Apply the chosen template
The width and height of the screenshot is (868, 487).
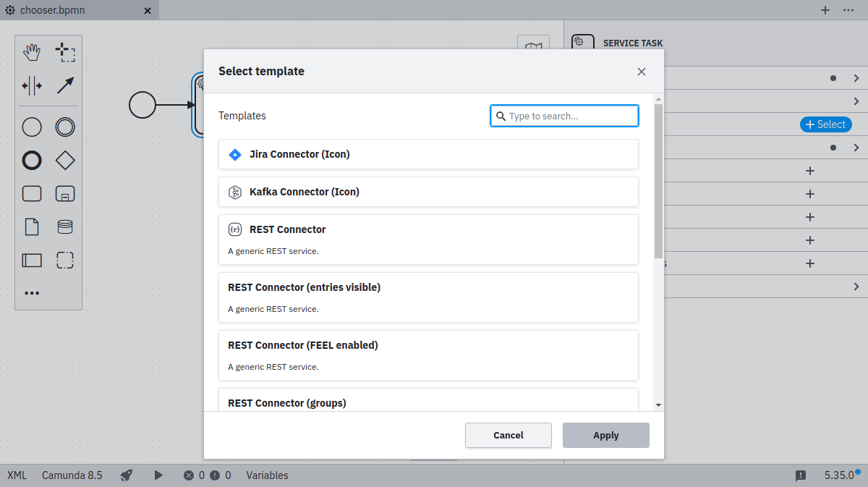tap(605, 435)
